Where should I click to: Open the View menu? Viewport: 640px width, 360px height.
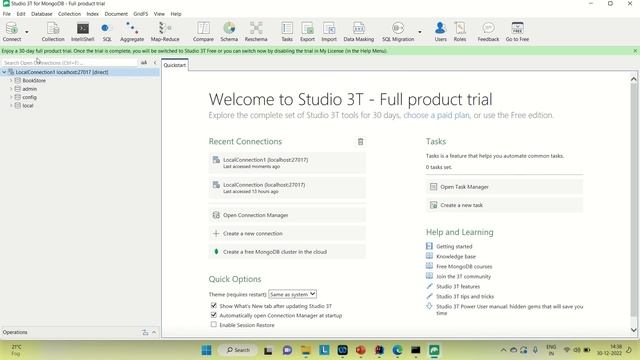click(159, 14)
